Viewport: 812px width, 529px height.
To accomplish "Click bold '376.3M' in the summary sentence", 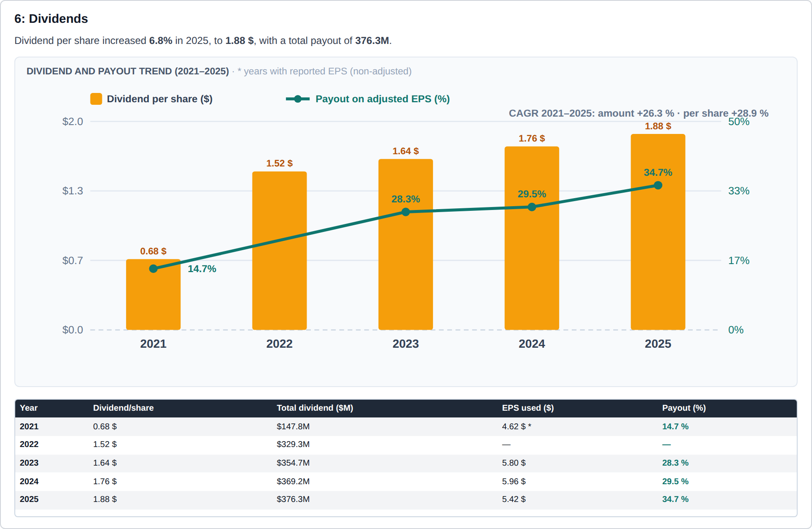I will point(372,41).
